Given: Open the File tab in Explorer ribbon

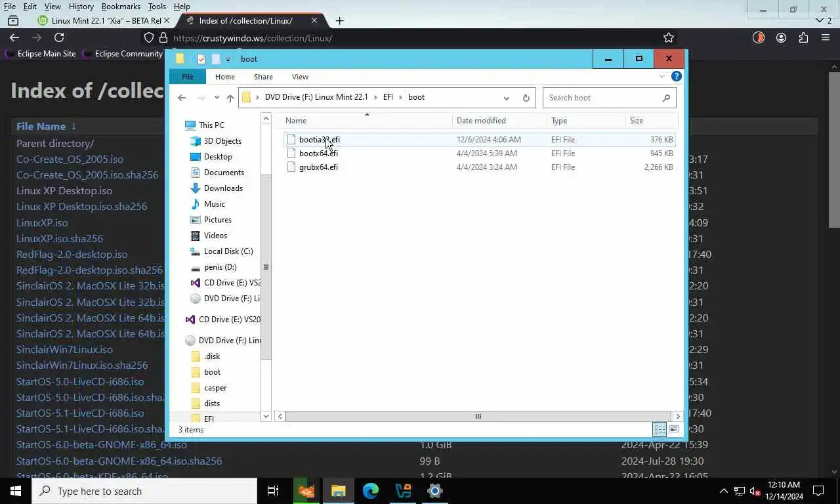Looking at the screenshot, I should (188, 77).
